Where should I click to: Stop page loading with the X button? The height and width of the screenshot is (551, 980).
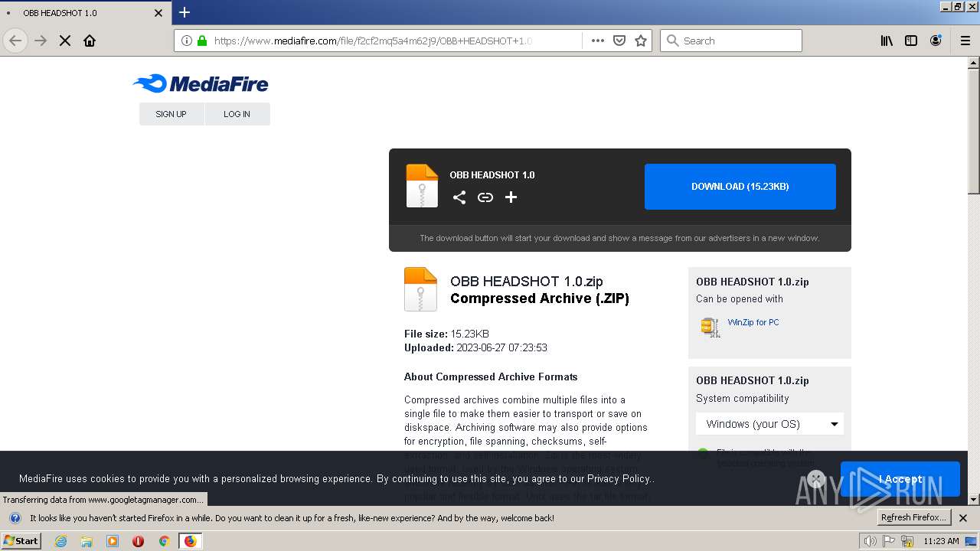coord(65,41)
